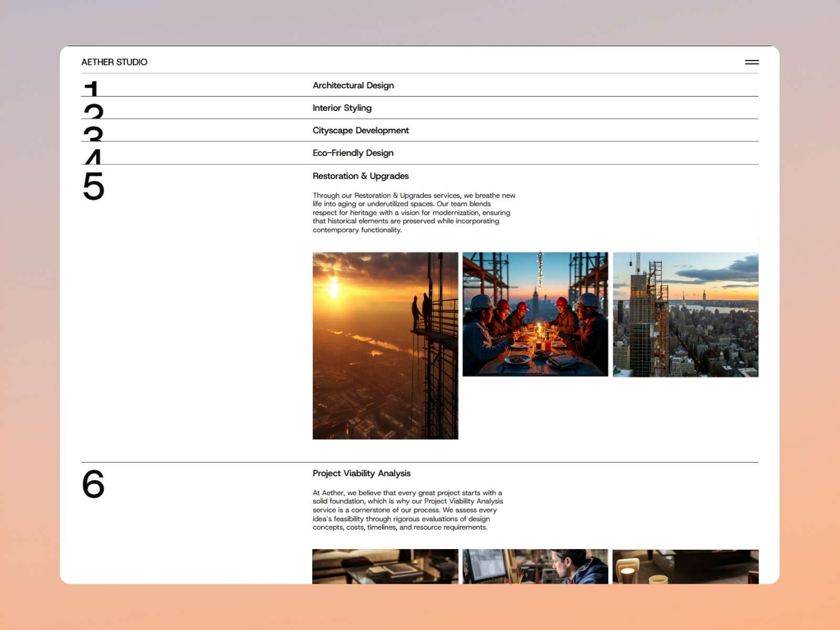
Task: Collapse the Restoration & Upgrades section
Action: click(x=362, y=176)
